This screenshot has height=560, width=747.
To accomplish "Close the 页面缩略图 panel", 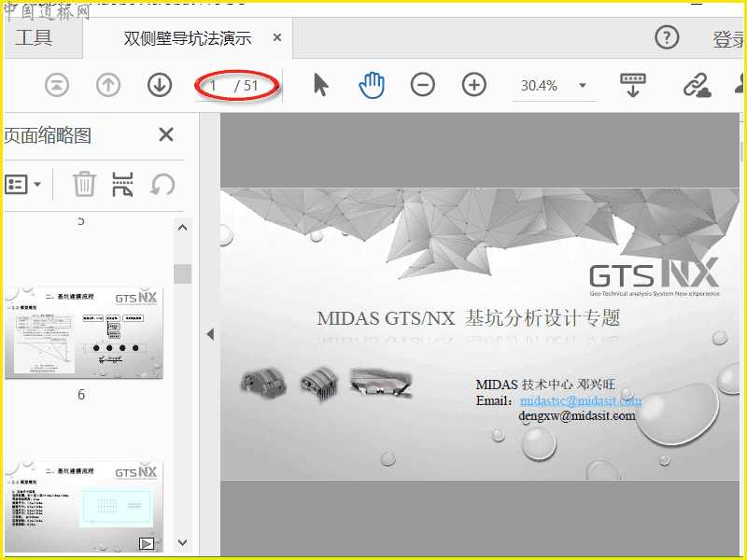I will coord(166,134).
